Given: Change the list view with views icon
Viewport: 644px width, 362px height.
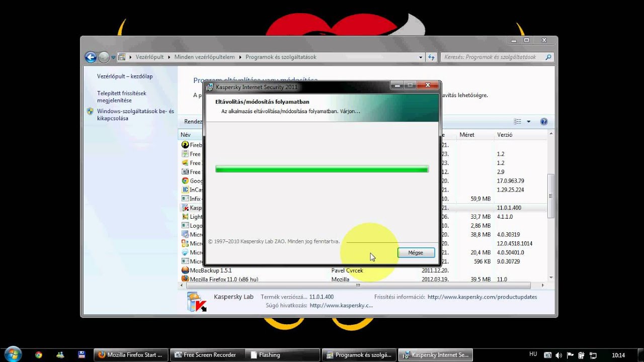Looking at the screenshot, I should [518, 122].
